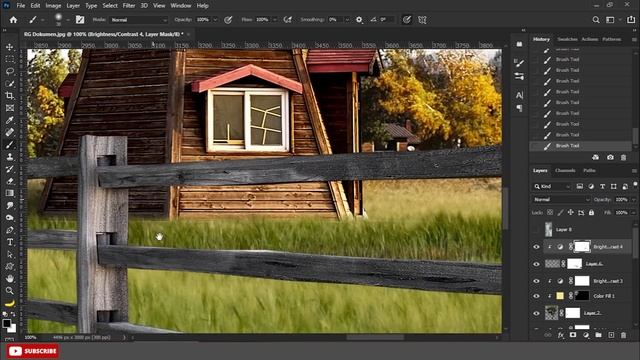The height and width of the screenshot is (360, 640).
Task: Open the Window menu
Action: point(180,6)
